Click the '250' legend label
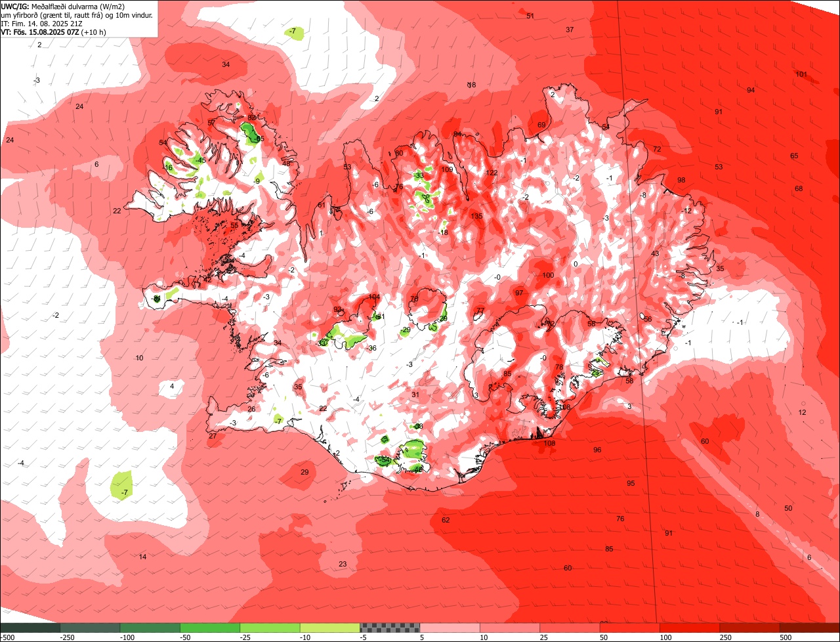Viewport: 840px width, 642px height. [x=725, y=637]
